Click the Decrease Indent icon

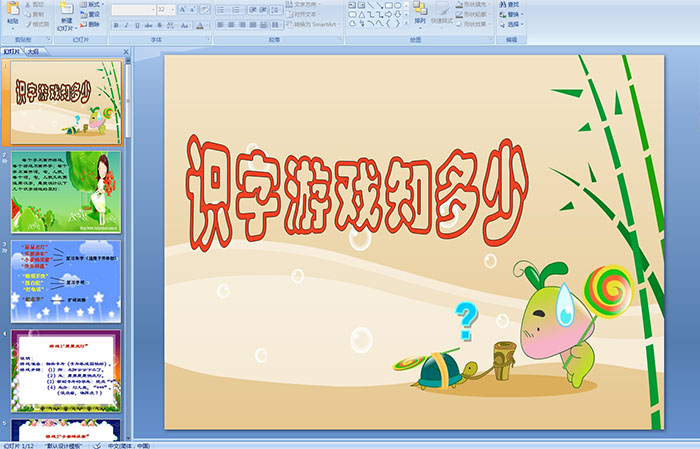coord(252,10)
